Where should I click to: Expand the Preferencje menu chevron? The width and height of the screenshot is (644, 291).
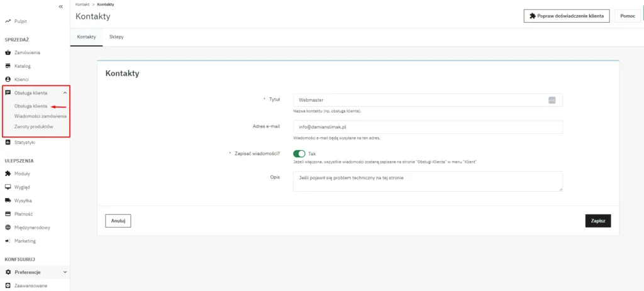[x=65, y=272]
